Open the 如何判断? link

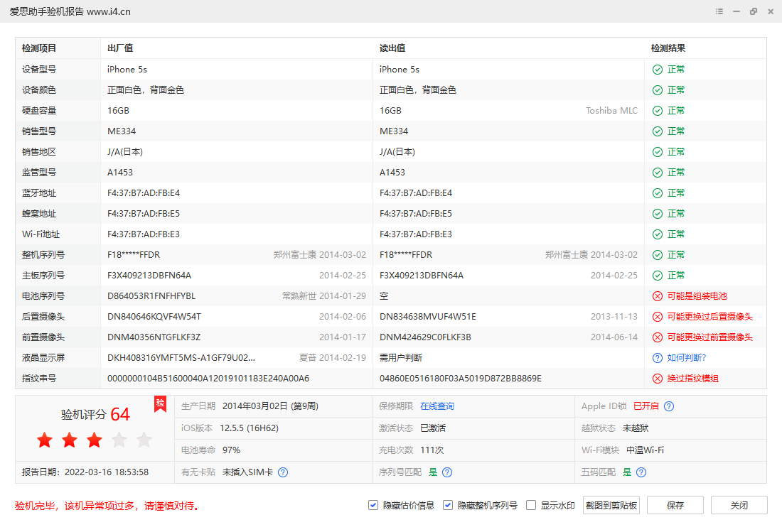pyautogui.click(x=687, y=358)
